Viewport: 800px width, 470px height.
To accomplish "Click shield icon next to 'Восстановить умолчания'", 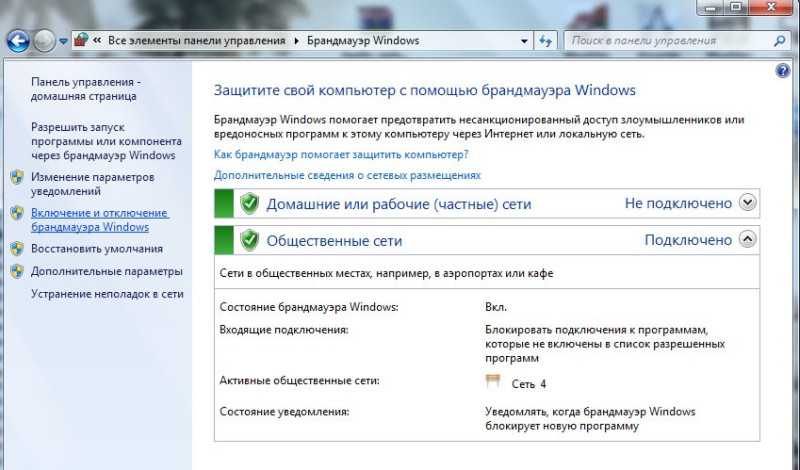I will click(17, 249).
